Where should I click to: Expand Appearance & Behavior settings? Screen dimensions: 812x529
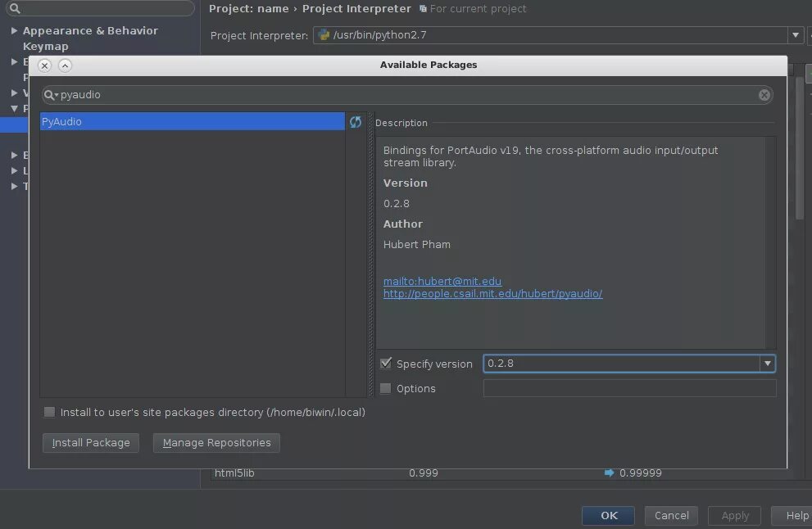click(15, 30)
